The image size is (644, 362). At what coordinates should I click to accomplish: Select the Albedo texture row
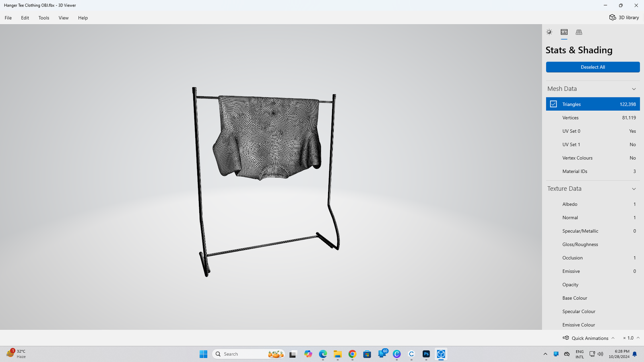593,204
